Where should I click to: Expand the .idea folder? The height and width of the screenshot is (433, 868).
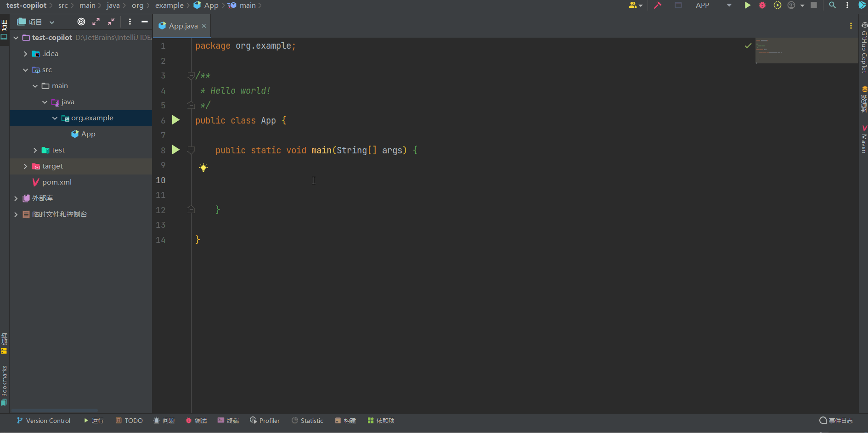[26, 54]
